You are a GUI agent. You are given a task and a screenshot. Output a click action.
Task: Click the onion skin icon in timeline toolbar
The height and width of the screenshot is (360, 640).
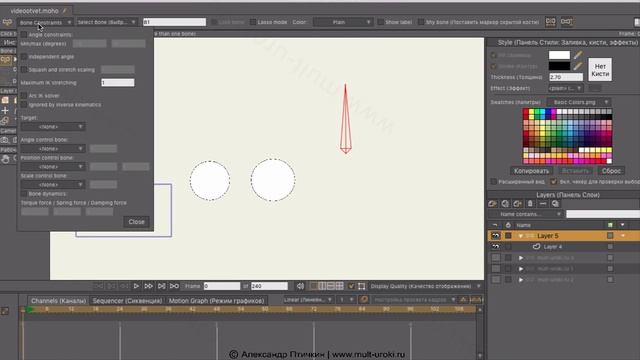(364, 300)
